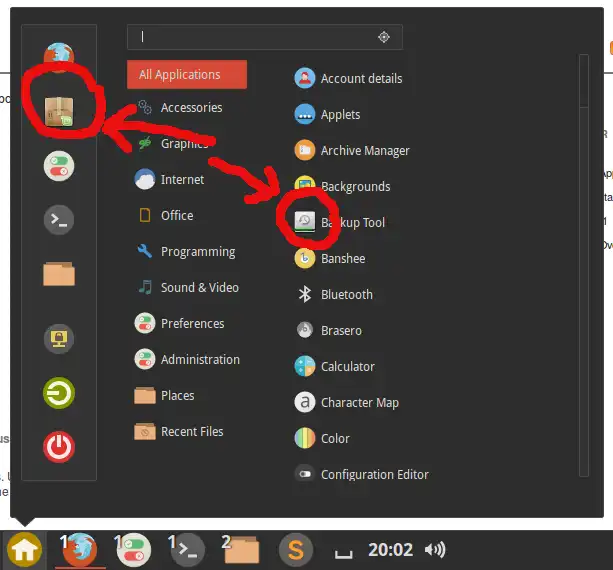Open Color settings
Screen dimensions: 613x570
[x=322, y=438]
